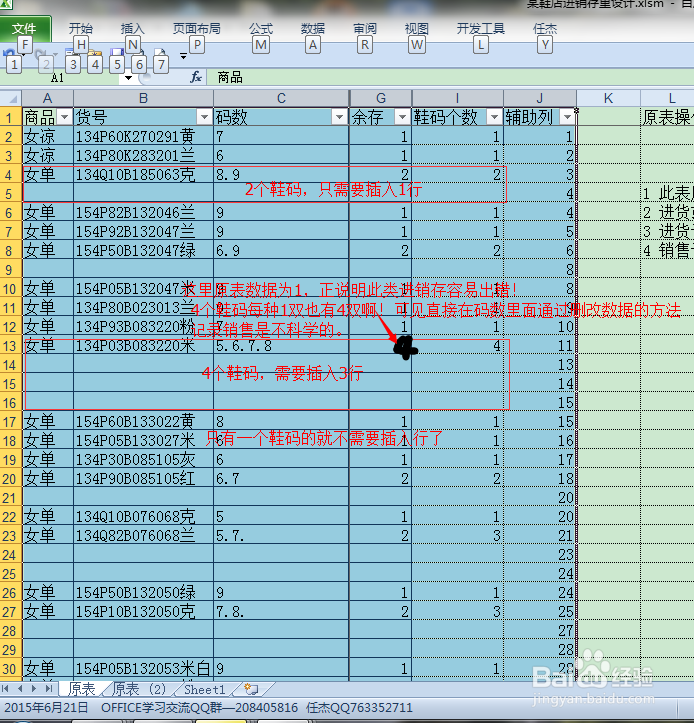
Task: Click cell 154P60B133022黄
Action: tap(143, 421)
